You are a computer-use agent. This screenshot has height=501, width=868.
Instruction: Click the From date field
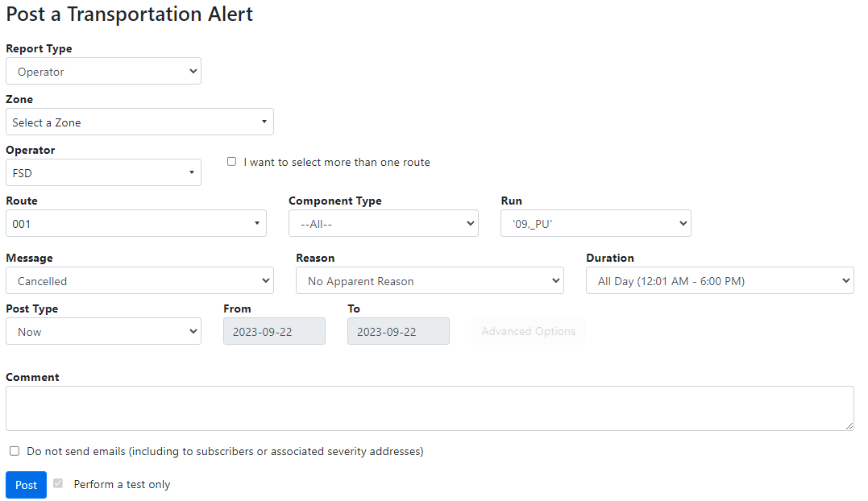[274, 332]
